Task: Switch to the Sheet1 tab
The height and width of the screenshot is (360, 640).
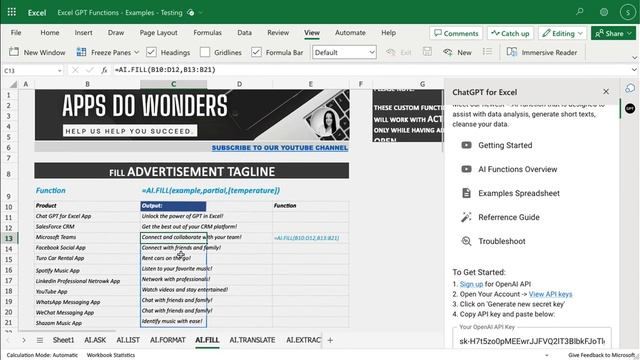Action: (x=63, y=340)
